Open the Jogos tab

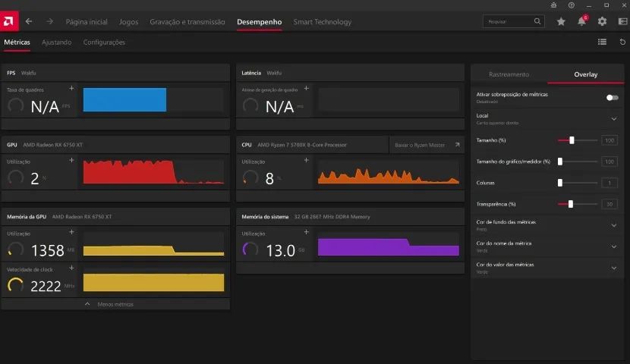(128, 22)
